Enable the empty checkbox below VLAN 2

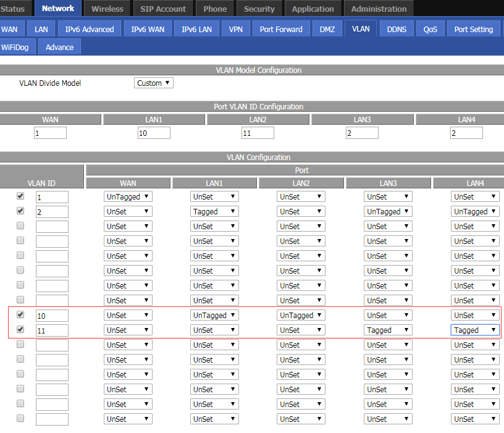coord(20,225)
